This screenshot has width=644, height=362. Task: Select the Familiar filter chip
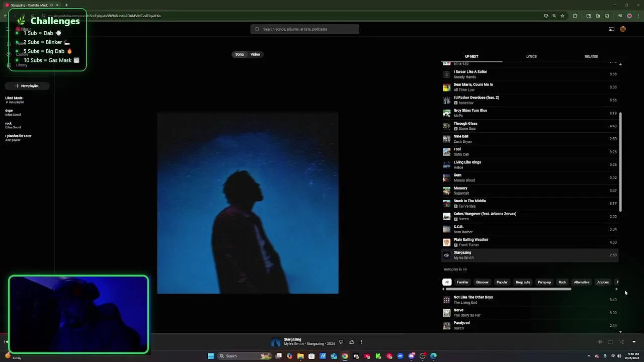coord(462,282)
